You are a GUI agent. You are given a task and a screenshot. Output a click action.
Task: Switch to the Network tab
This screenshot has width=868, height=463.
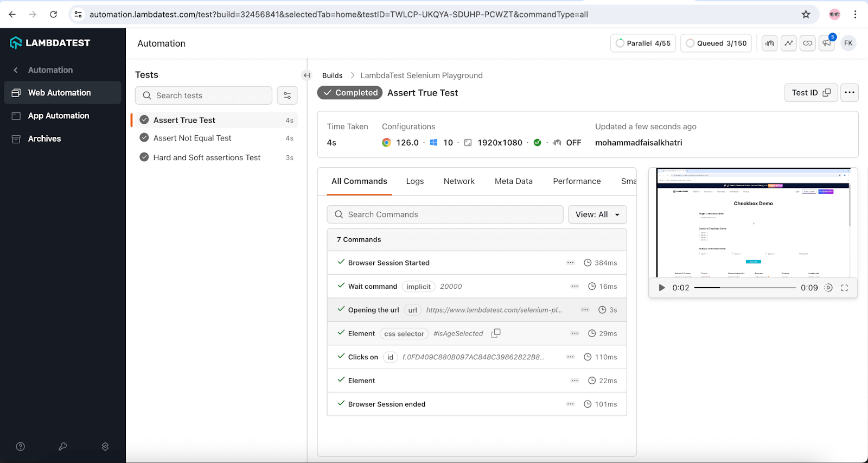(459, 181)
